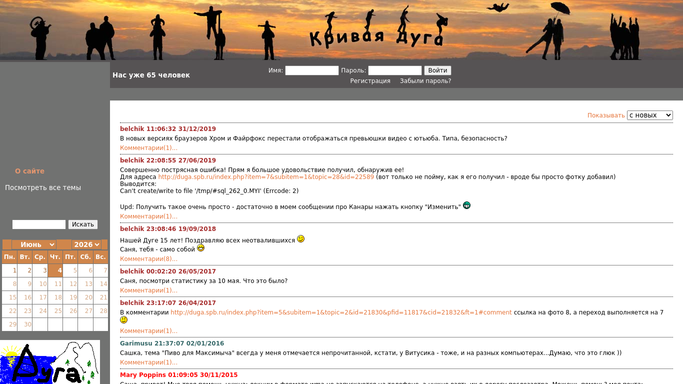This screenshot has width=683, height=384.
Task: Expand the Показывать sort order dropdown
Action: pyautogui.click(x=649, y=115)
